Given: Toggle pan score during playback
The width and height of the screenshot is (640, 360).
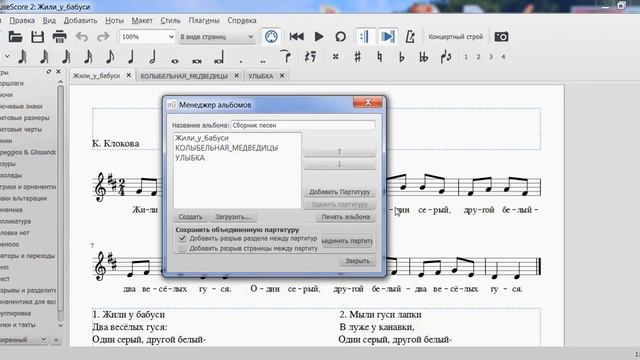Looking at the screenshot, I should click(387, 37).
